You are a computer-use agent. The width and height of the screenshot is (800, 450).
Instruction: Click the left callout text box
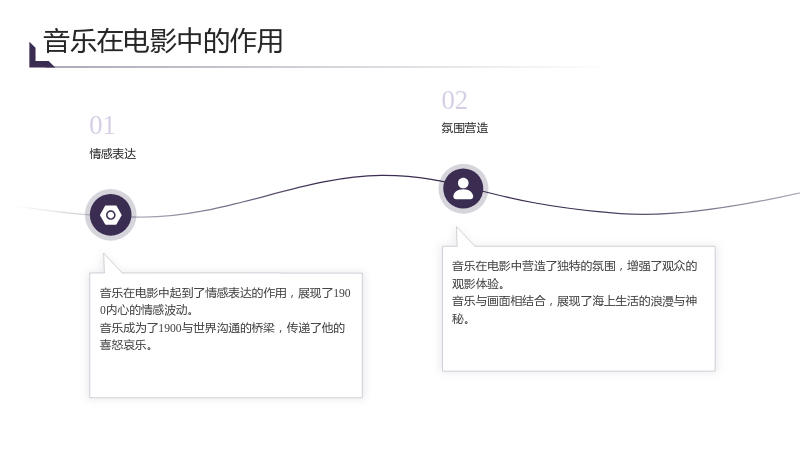coord(226,335)
